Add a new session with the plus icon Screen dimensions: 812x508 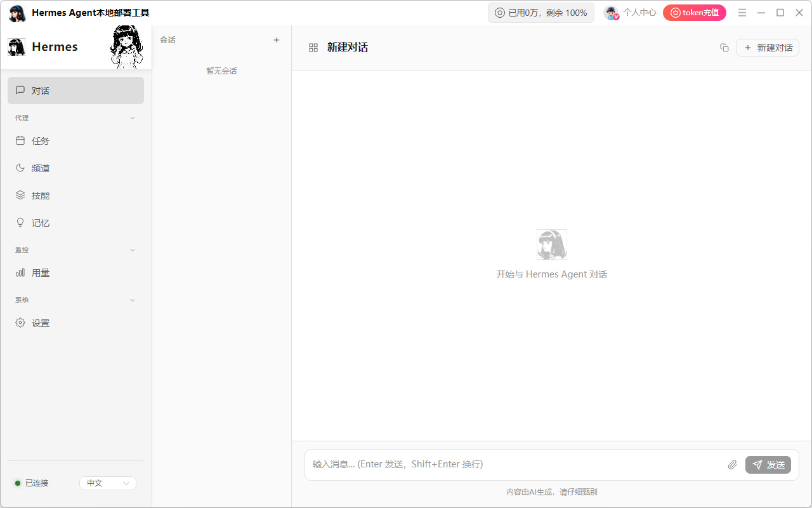[277, 40]
